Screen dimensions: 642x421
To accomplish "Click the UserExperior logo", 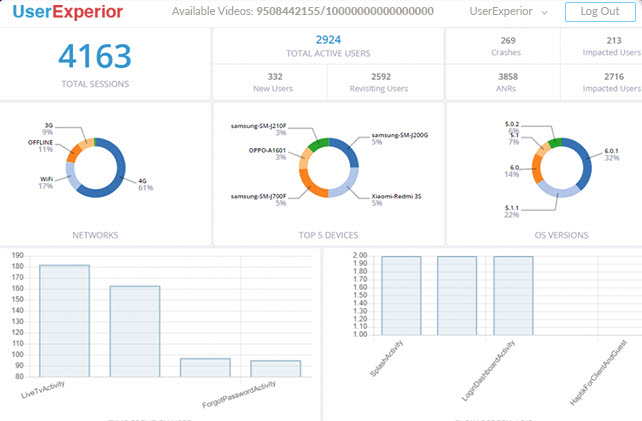I will pos(68,11).
